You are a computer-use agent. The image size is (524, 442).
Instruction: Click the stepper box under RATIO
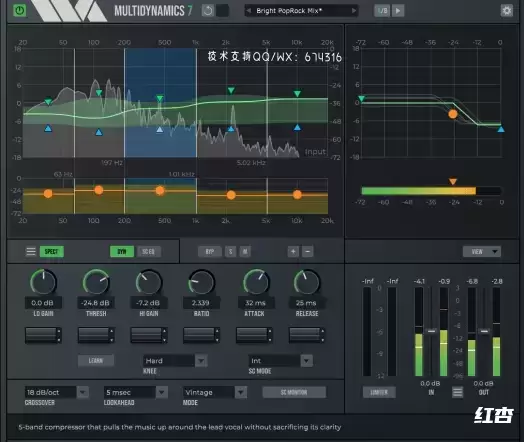click(x=201, y=335)
